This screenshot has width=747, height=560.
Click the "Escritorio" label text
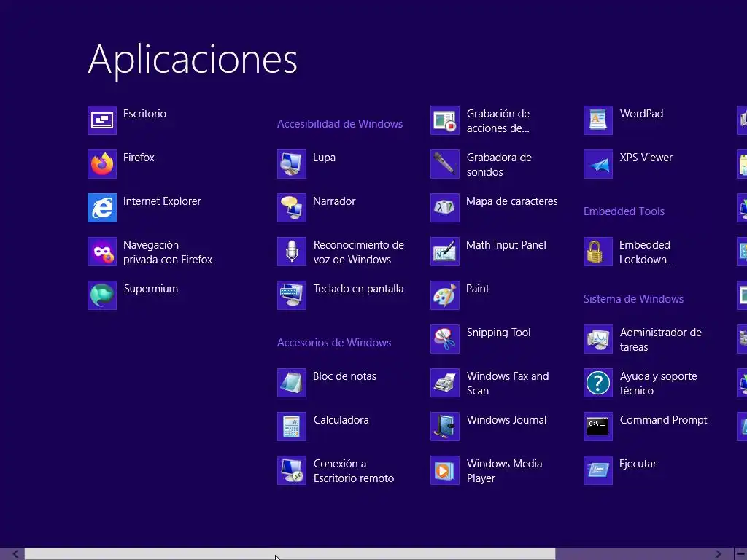pyautogui.click(x=145, y=114)
